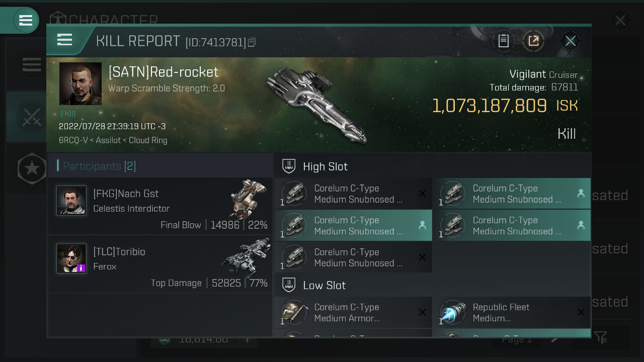Open the crossed-swords sidebar tab

[x=31, y=117]
